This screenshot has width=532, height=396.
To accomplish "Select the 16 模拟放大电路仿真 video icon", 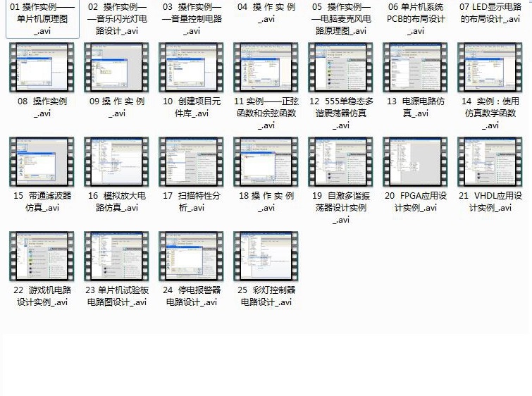I will (116, 161).
